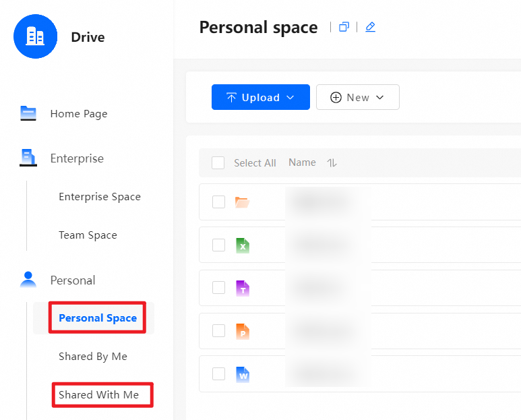Navigate to Shared With Me
The width and height of the screenshot is (521, 420).
(98, 394)
